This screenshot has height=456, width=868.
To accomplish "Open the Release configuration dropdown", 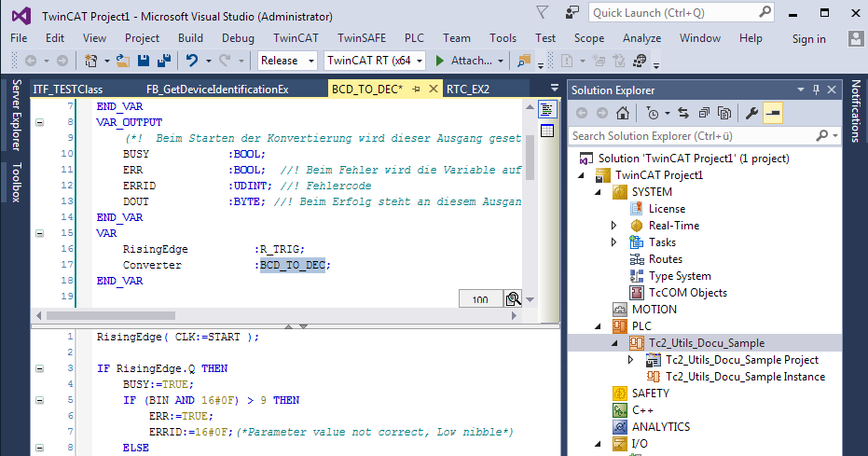I will 287,61.
